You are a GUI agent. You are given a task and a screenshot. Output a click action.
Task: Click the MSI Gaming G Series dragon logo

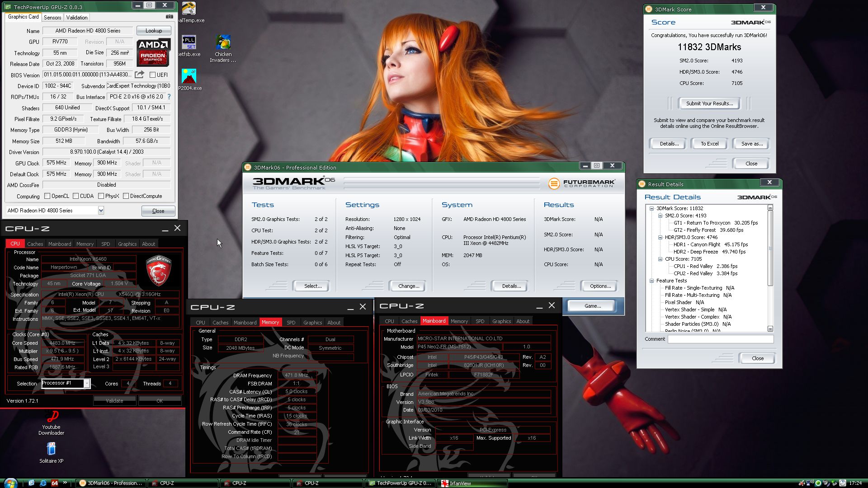click(159, 271)
